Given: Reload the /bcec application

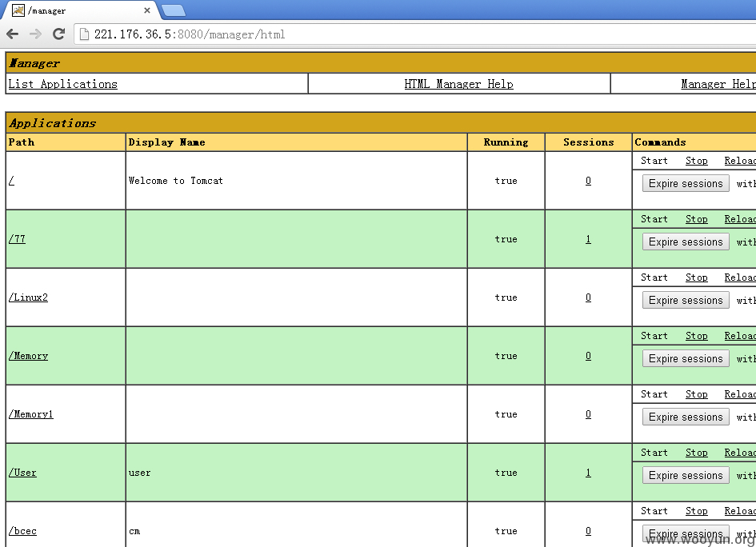Looking at the screenshot, I should tap(740, 510).
